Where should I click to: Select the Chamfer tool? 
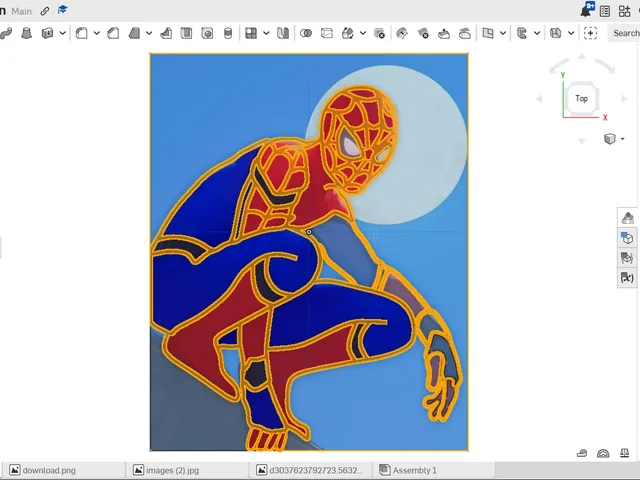click(x=113, y=33)
